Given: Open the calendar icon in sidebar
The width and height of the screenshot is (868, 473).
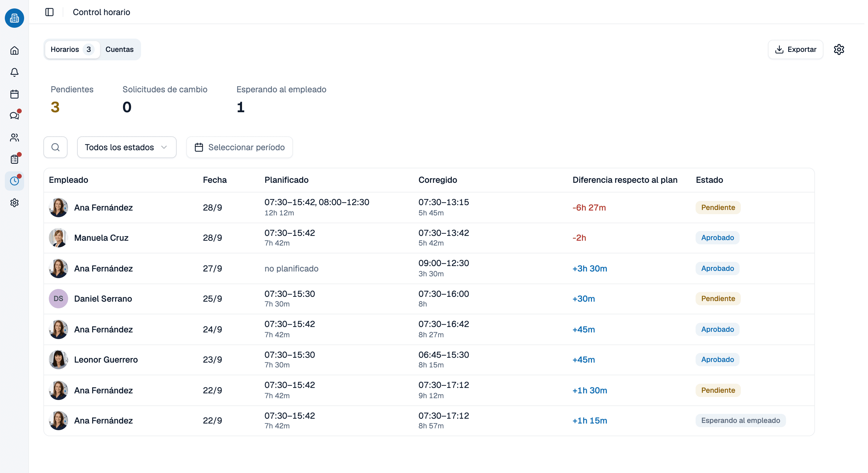Looking at the screenshot, I should point(14,94).
